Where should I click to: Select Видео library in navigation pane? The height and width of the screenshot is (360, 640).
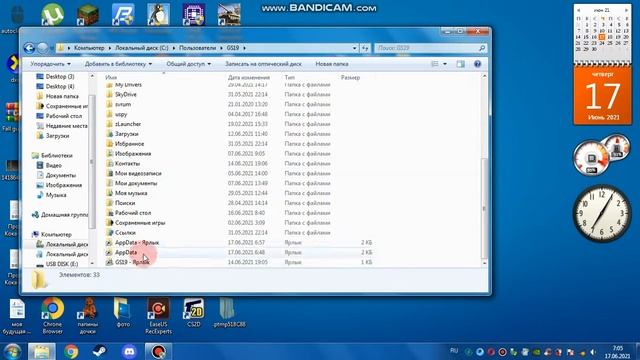click(49, 165)
